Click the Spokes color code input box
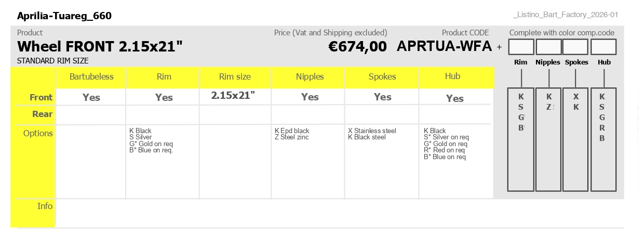The height and width of the screenshot is (246, 644). [575, 47]
